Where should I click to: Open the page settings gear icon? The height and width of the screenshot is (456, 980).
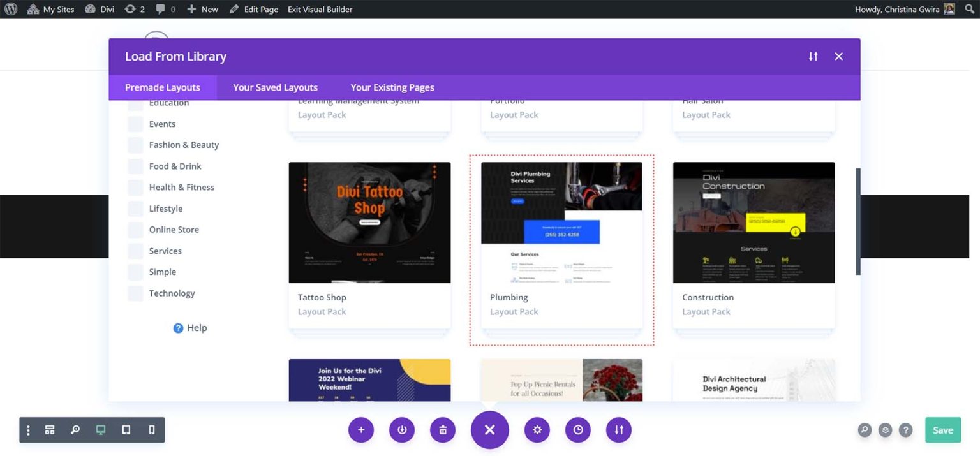[537, 430]
